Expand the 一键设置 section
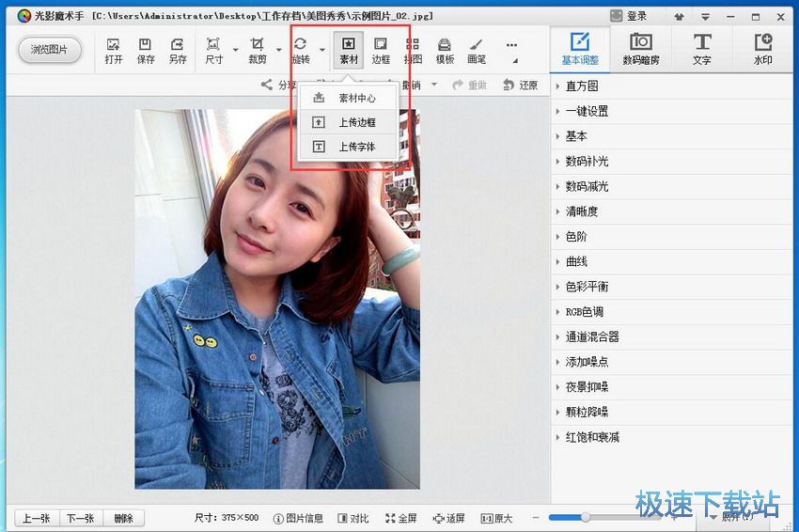This screenshot has height=532, width=799. 671,111
